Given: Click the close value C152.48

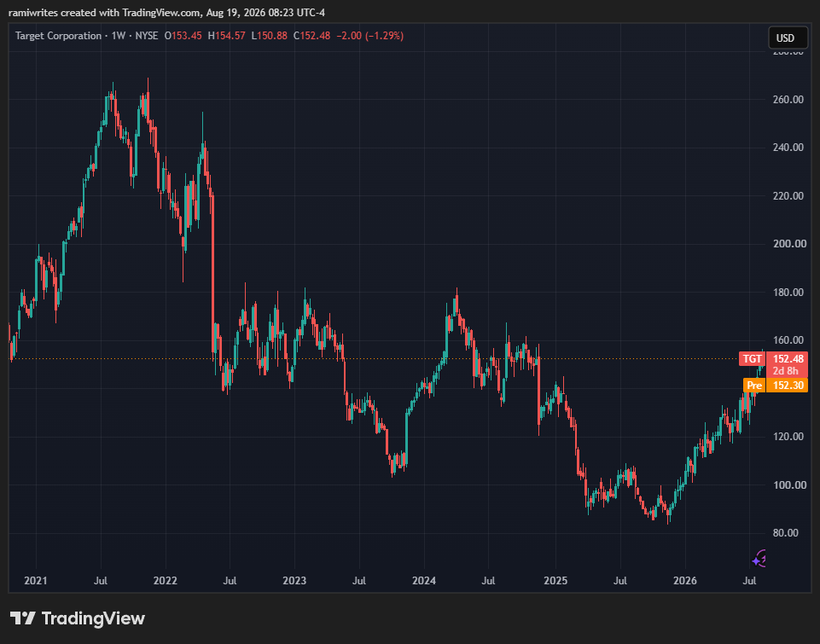Looking at the screenshot, I should 311,36.
